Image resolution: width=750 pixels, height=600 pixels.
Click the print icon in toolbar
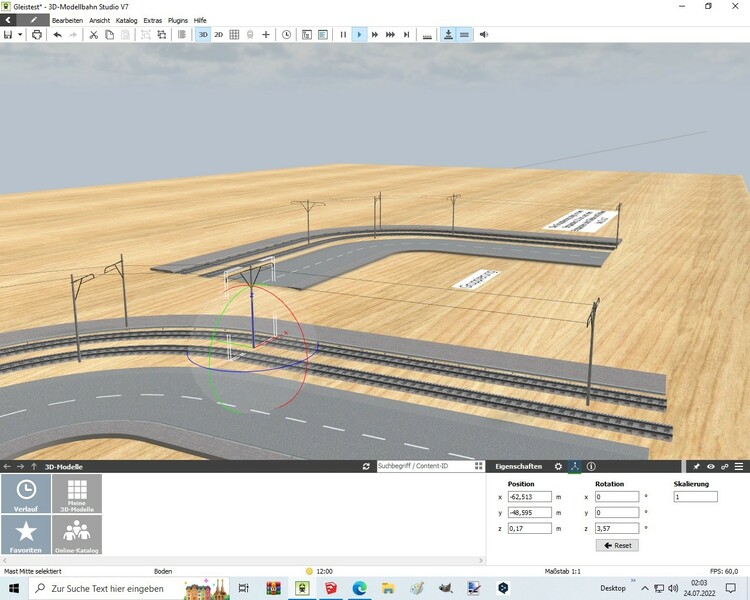pos(37,34)
